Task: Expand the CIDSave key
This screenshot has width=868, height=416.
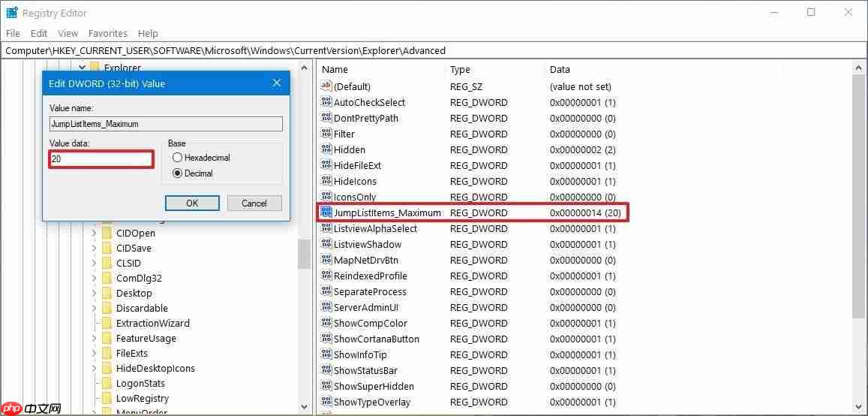Action: [x=94, y=248]
